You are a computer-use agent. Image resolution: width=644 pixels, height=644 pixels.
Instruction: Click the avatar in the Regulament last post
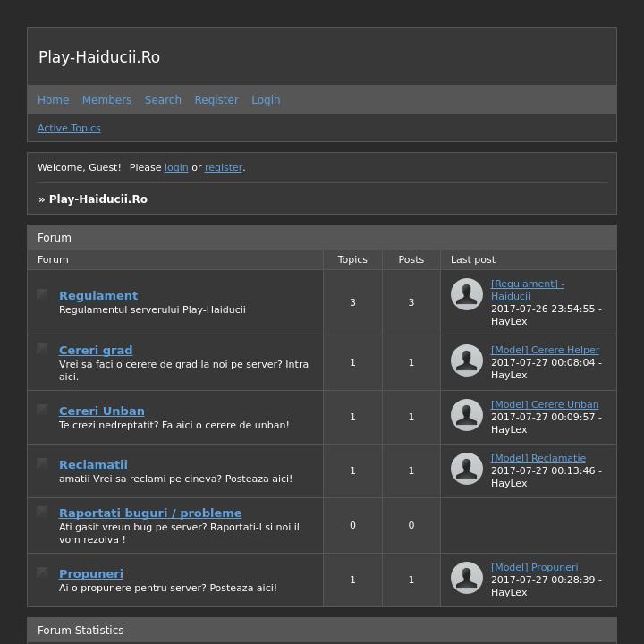tap(466, 294)
